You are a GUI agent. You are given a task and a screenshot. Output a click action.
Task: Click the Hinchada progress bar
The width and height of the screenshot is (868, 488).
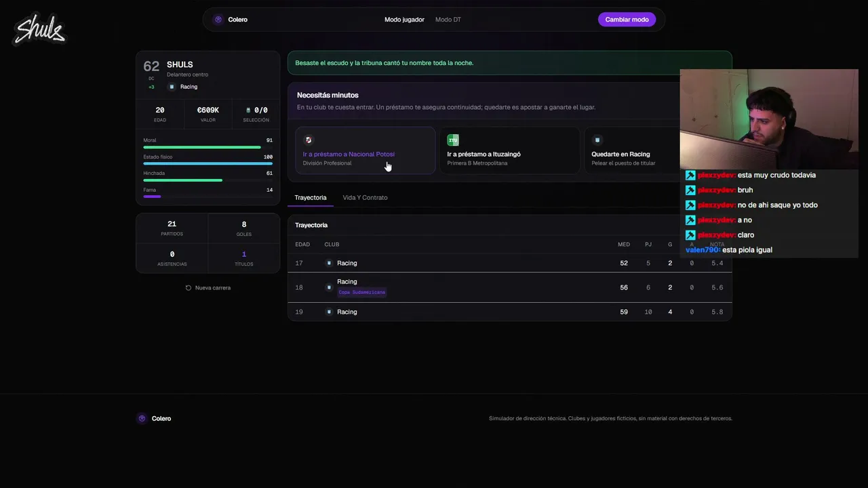(208, 180)
